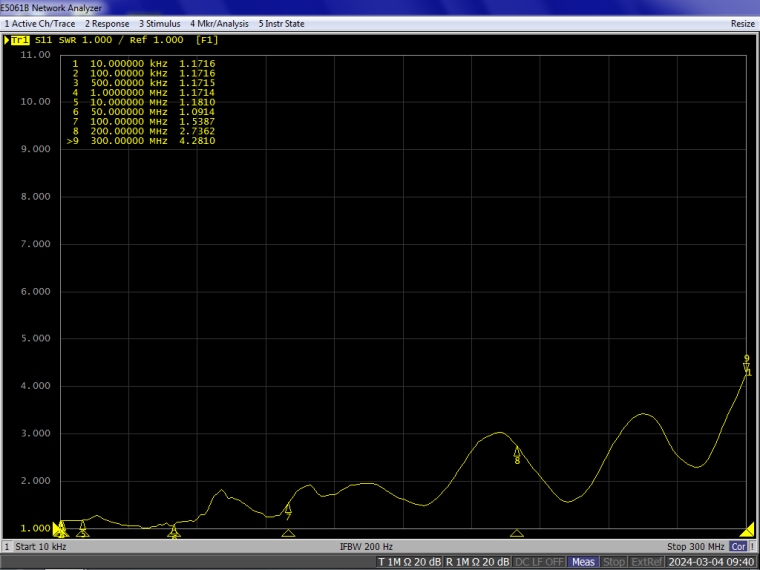Click marker 8 triangle on the frequency axis

coord(517,533)
